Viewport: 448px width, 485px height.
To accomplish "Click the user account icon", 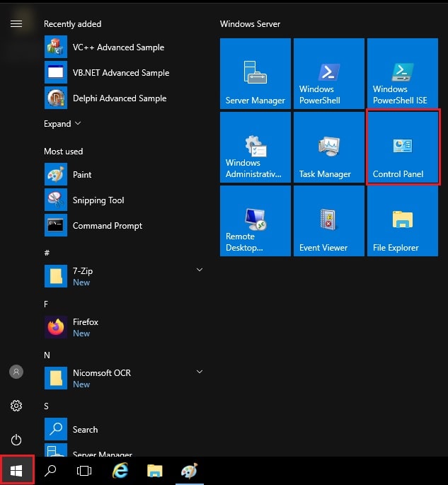I will pos(16,372).
